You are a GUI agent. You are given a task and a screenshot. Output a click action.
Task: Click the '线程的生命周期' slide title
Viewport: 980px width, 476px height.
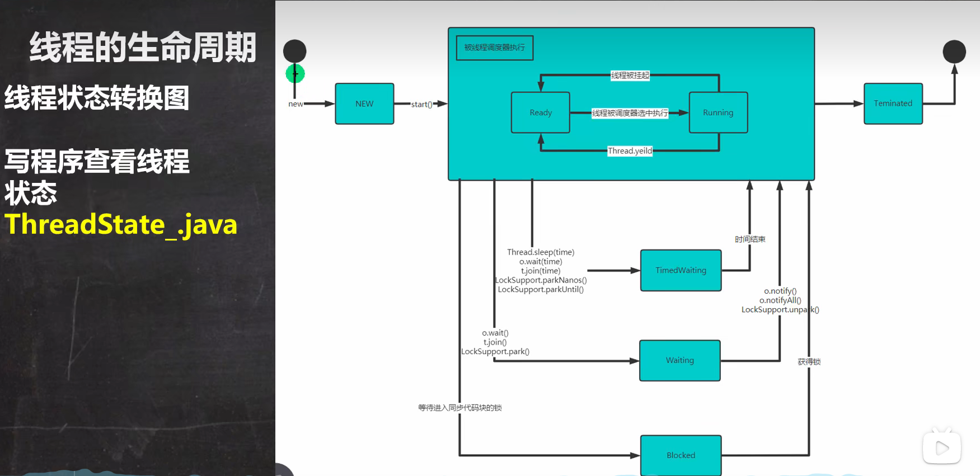[143, 48]
